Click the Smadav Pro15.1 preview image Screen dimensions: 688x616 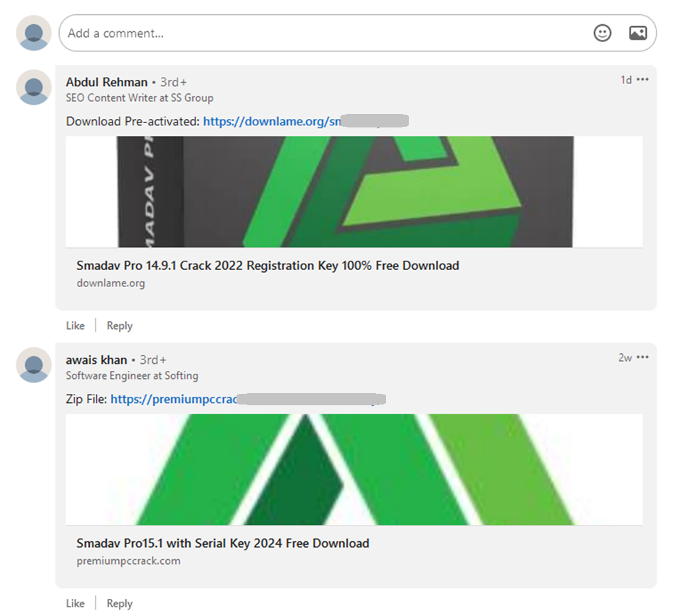point(354,469)
